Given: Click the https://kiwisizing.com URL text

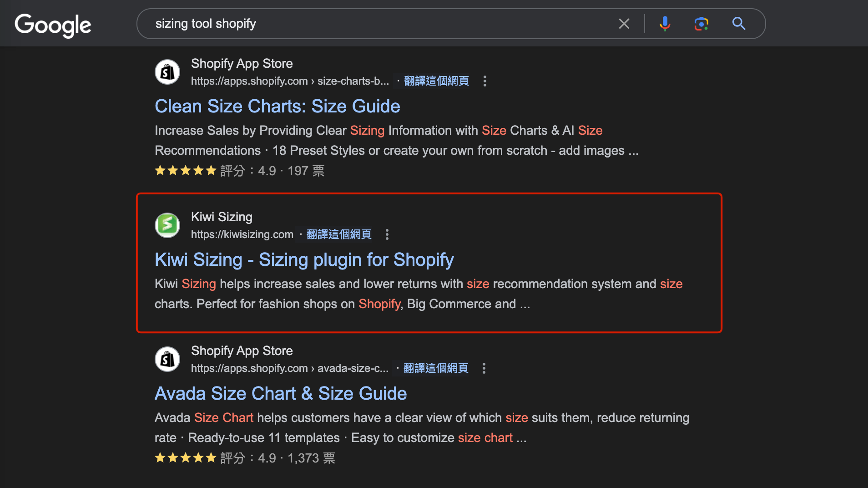Looking at the screenshot, I should 242,234.
